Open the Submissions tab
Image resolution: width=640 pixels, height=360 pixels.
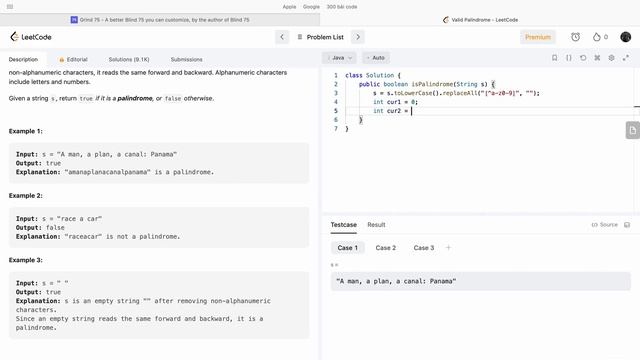(x=187, y=60)
